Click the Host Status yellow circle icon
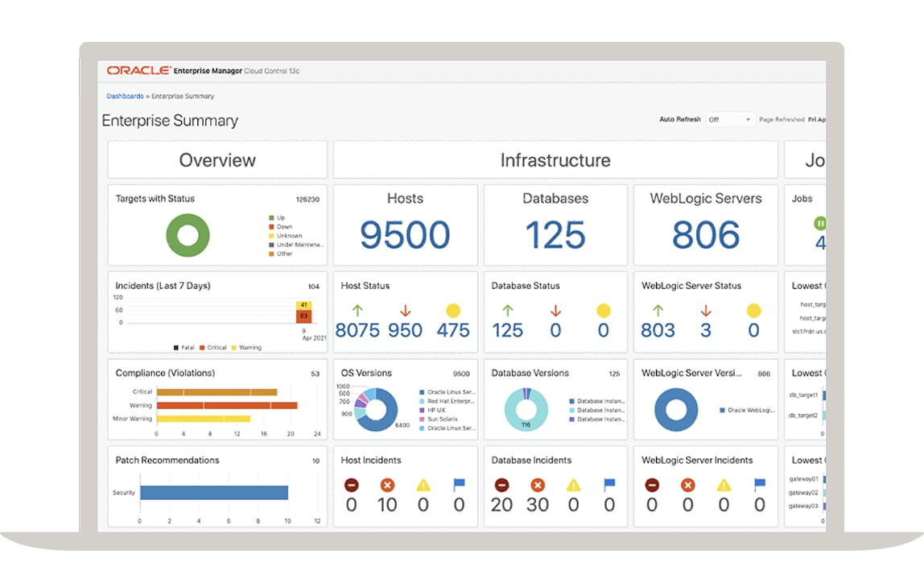 click(x=453, y=311)
